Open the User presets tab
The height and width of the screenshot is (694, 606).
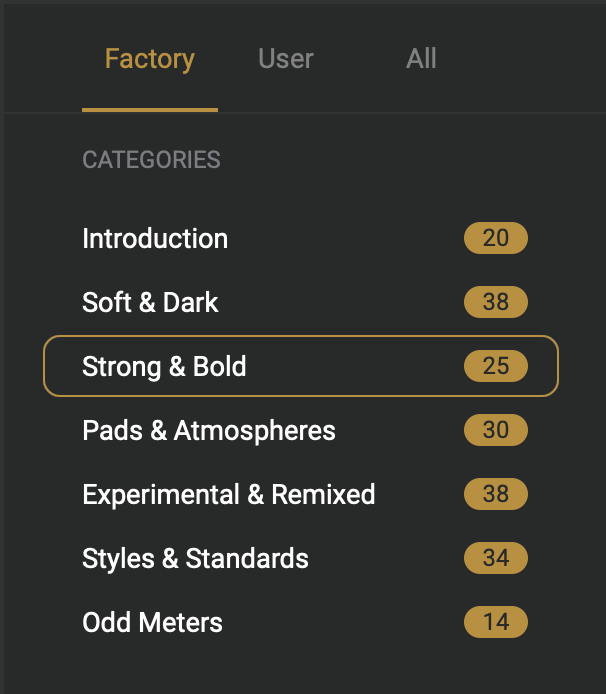click(286, 59)
